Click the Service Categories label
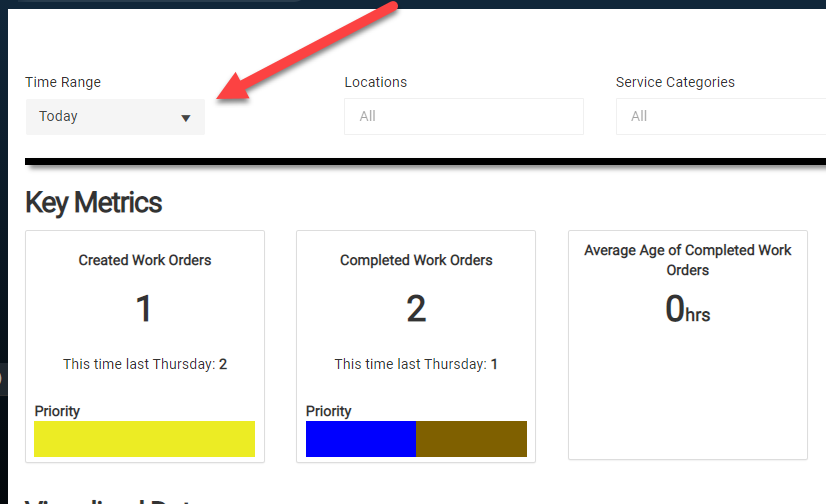Viewport: 826px width, 504px height. pyautogui.click(x=675, y=82)
